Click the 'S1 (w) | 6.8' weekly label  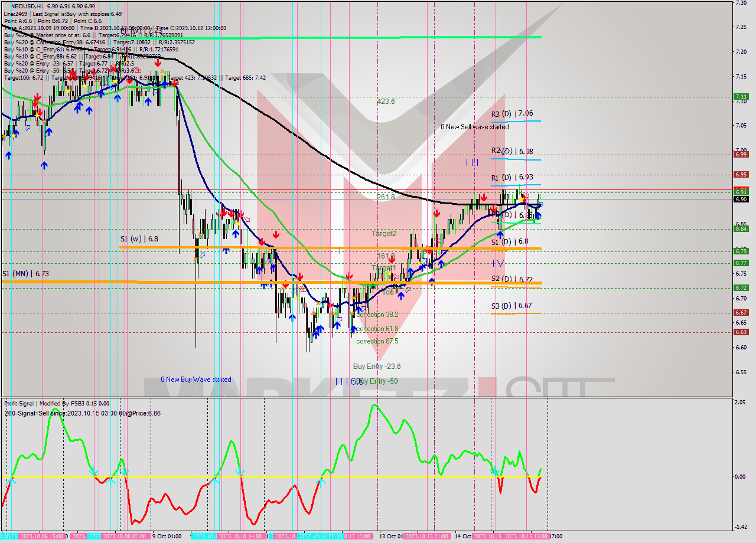pyautogui.click(x=139, y=239)
